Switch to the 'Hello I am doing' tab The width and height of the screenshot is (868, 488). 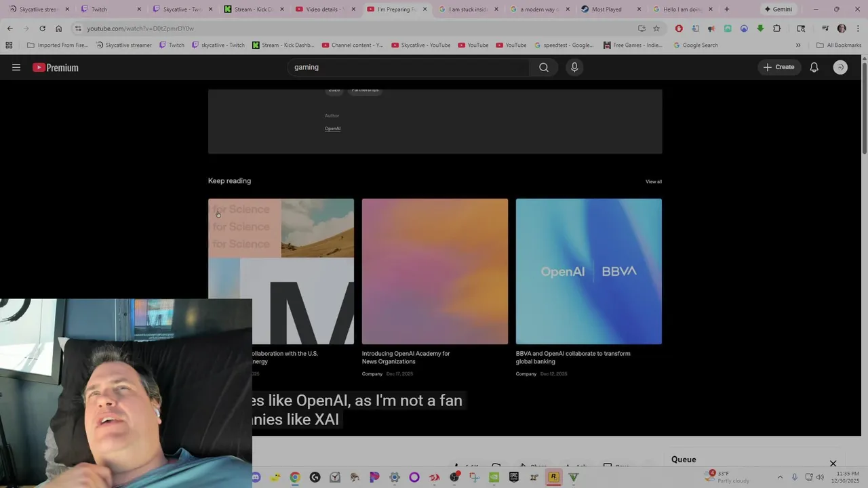pyautogui.click(x=682, y=9)
